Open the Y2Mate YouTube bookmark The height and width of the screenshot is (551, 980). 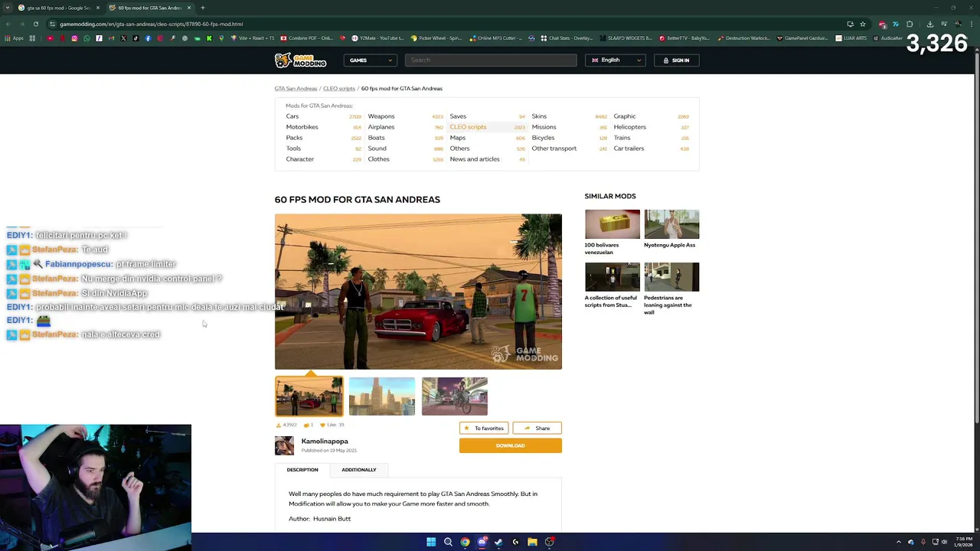point(377,38)
